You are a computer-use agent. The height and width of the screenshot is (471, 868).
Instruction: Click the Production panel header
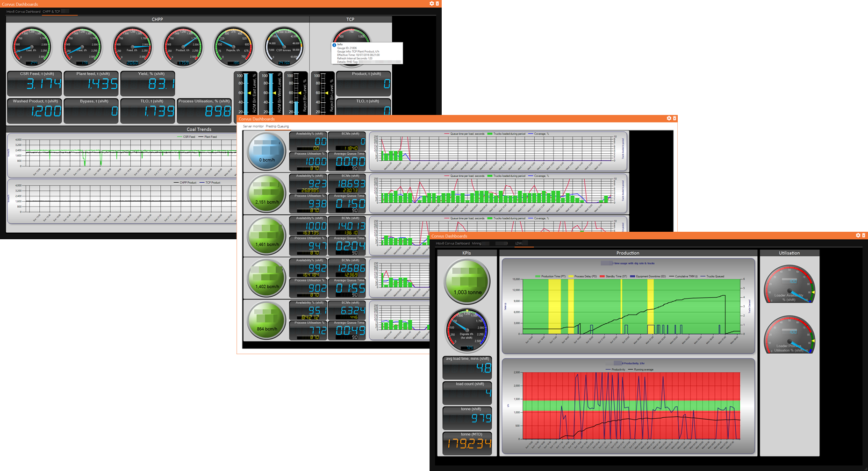coord(627,253)
